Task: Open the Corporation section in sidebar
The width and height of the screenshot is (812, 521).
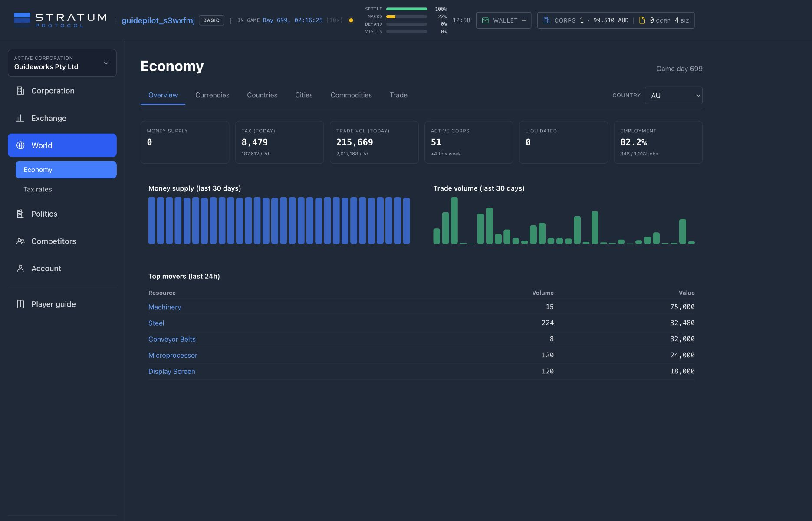Action: 62,91
